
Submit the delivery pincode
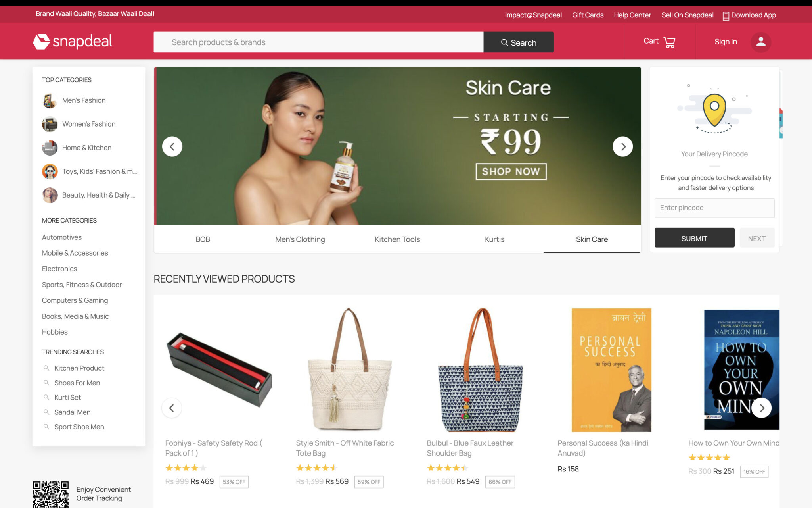pos(694,238)
